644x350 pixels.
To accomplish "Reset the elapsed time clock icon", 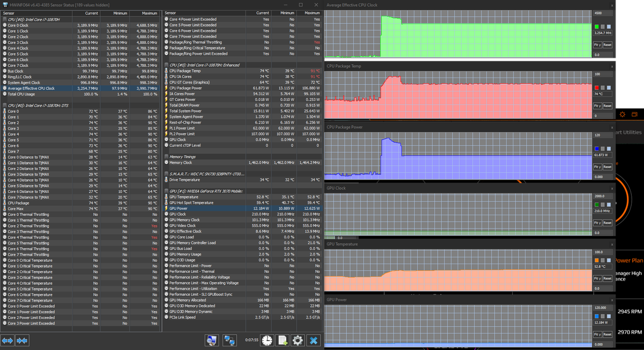I will [266, 340].
